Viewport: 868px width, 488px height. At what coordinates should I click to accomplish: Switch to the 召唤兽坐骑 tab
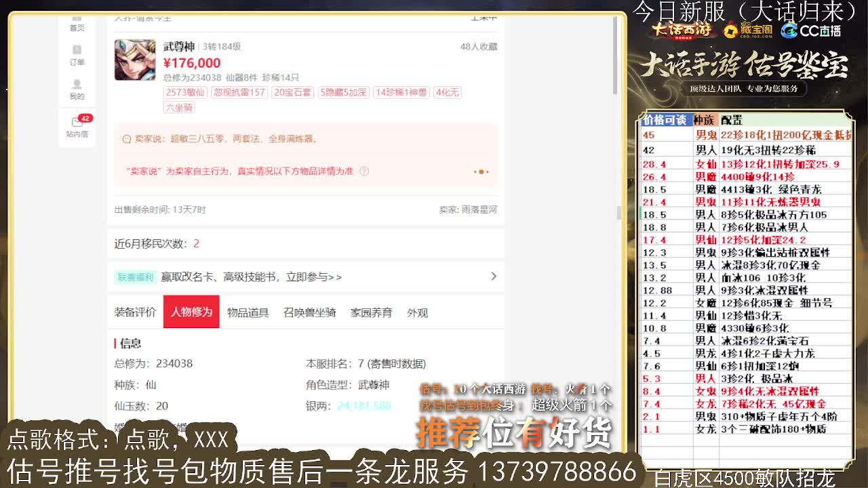point(309,312)
